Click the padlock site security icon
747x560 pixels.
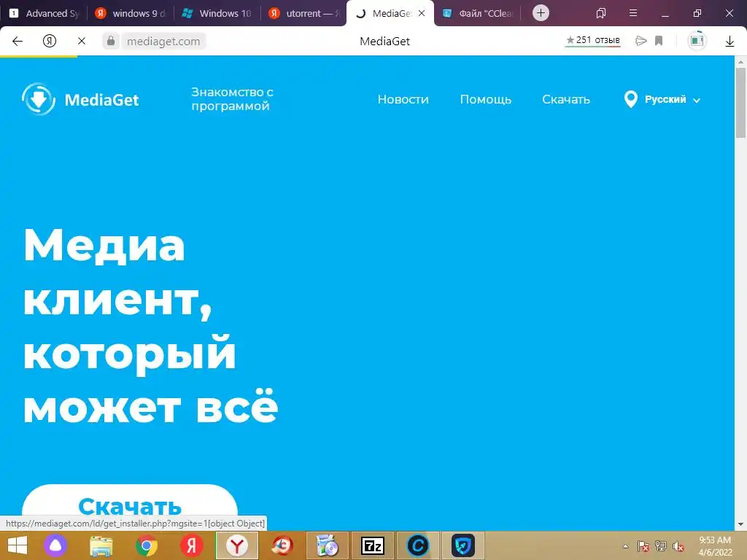111,41
